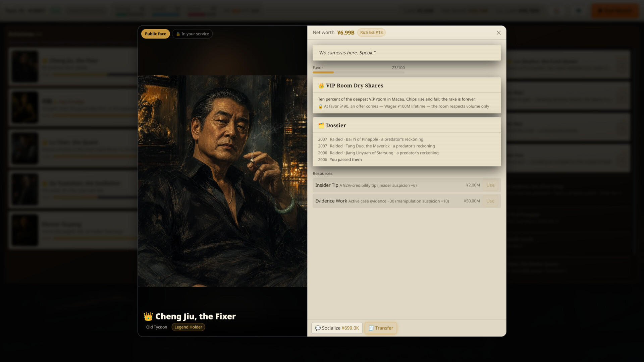This screenshot has height=362, width=644.
Task: Click the Evidence Work case evidence description
Action: click(x=398, y=201)
